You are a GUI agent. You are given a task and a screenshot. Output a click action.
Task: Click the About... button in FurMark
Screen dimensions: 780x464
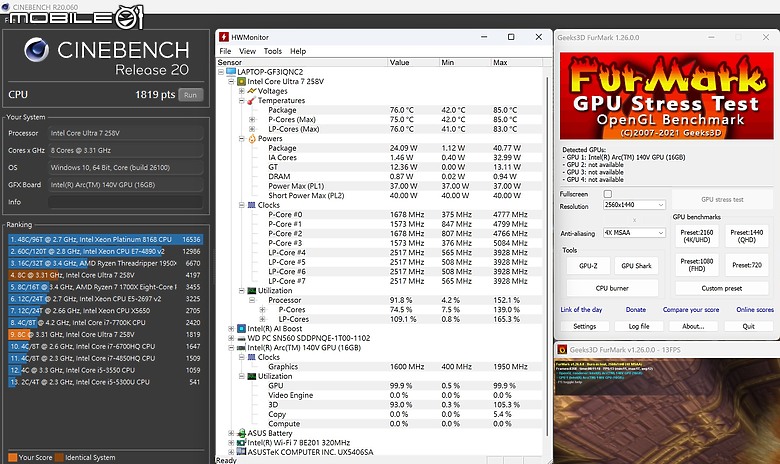[x=693, y=326]
